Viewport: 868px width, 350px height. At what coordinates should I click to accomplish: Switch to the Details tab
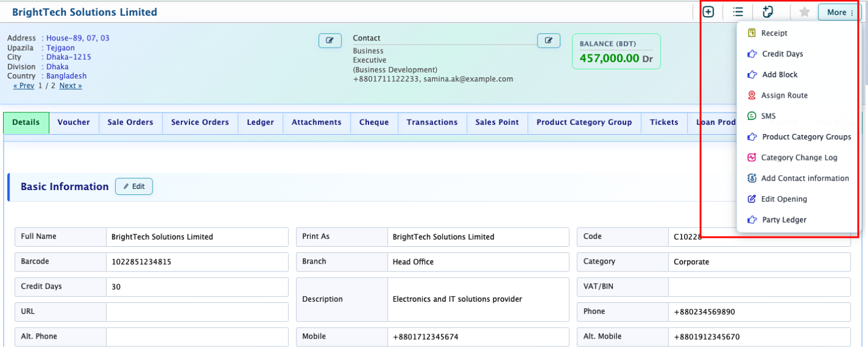click(26, 122)
